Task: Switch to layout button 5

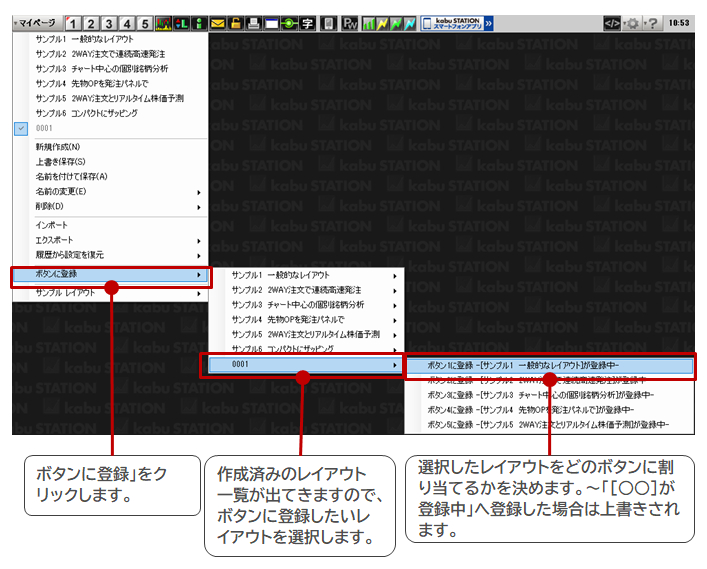Action: tap(145, 23)
